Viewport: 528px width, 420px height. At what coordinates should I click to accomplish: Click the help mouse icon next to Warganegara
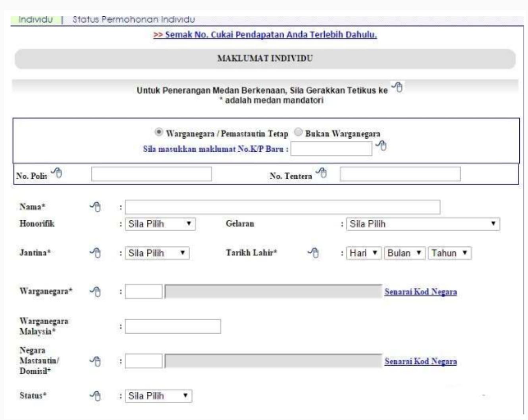pyautogui.click(x=95, y=292)
